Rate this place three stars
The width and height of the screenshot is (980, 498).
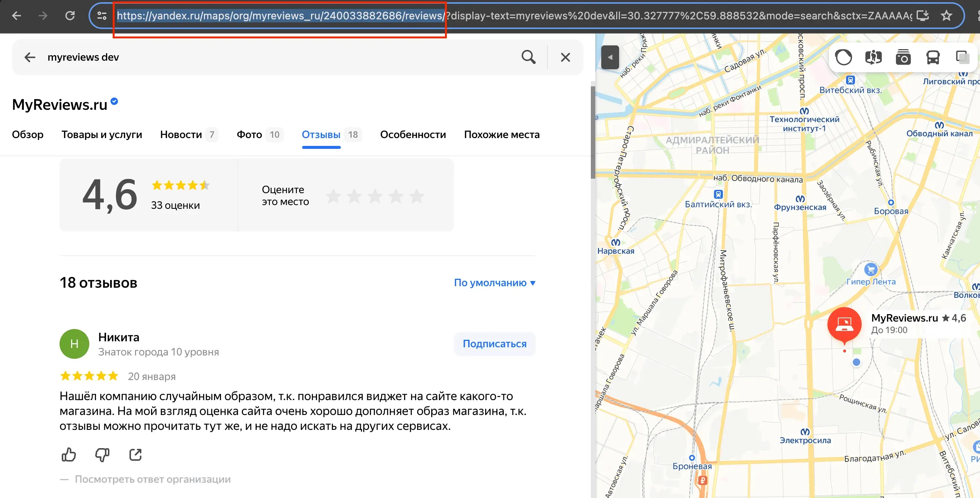point(375,196)
